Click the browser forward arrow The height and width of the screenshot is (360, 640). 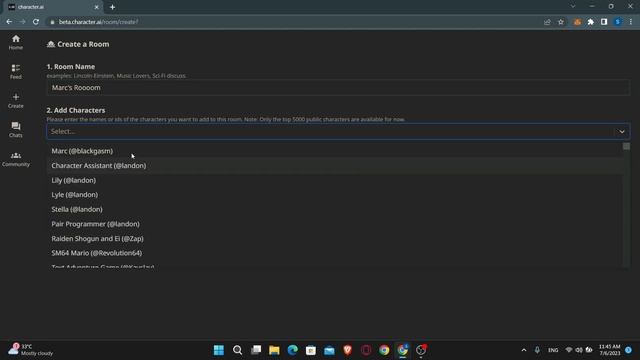(22, 22)
